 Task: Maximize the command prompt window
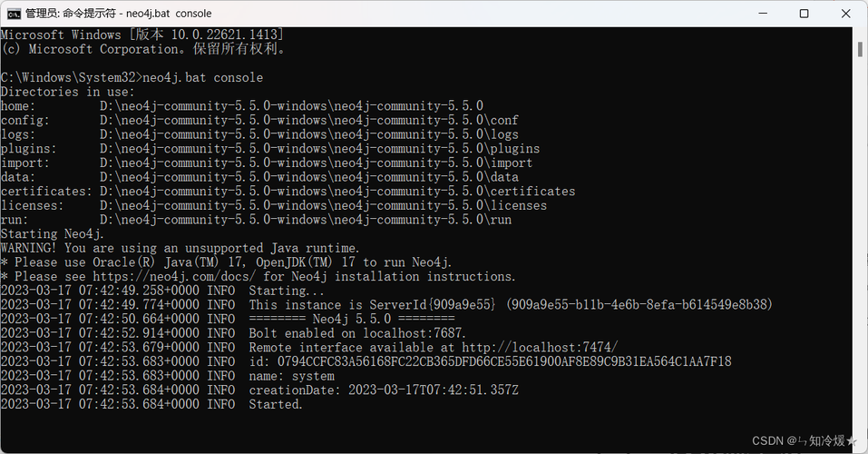[804, 14]
